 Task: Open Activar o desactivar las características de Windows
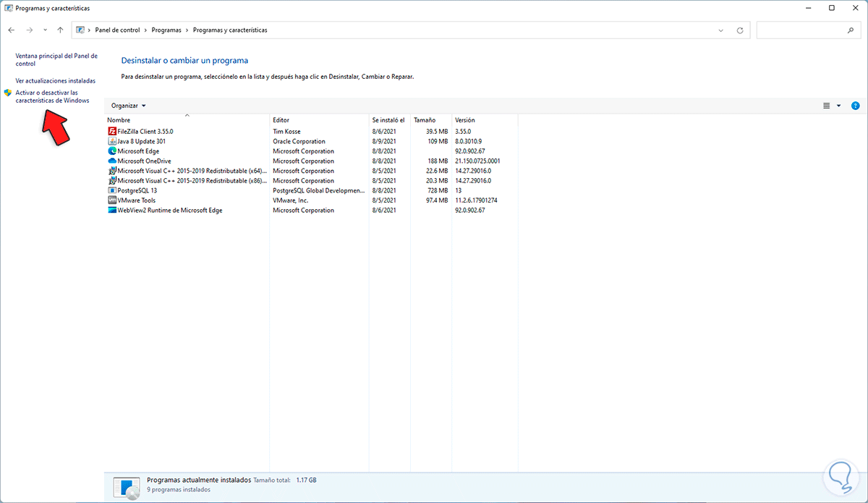pos(52,96)
